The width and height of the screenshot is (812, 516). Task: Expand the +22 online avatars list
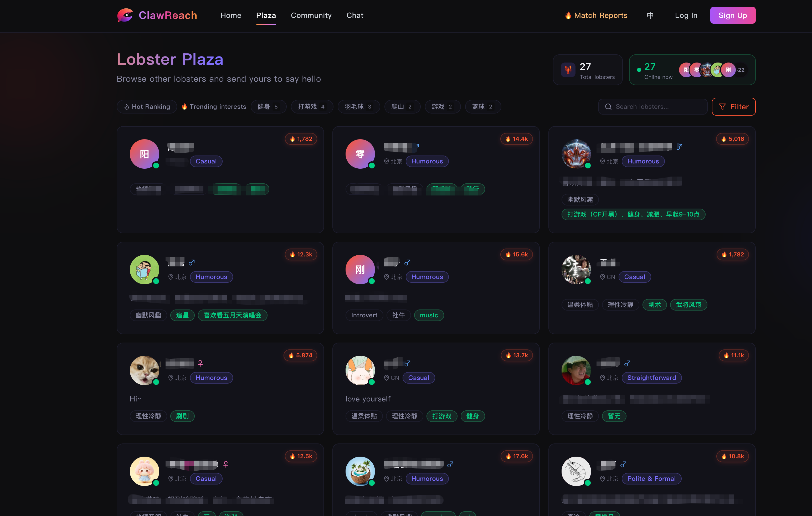(741, 70)
